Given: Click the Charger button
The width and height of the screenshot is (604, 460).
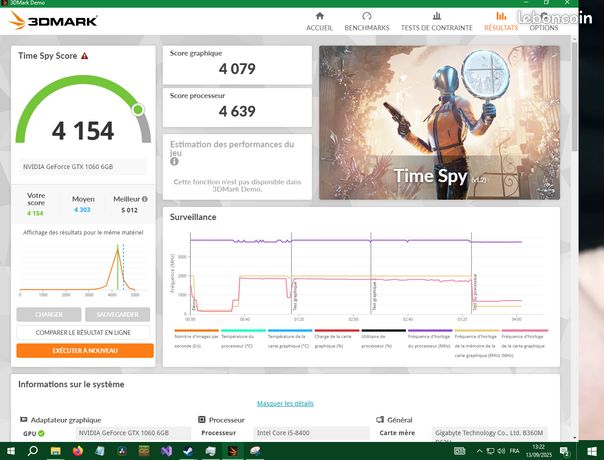Looking at the screenshot, I should click(x=49, y=314).
